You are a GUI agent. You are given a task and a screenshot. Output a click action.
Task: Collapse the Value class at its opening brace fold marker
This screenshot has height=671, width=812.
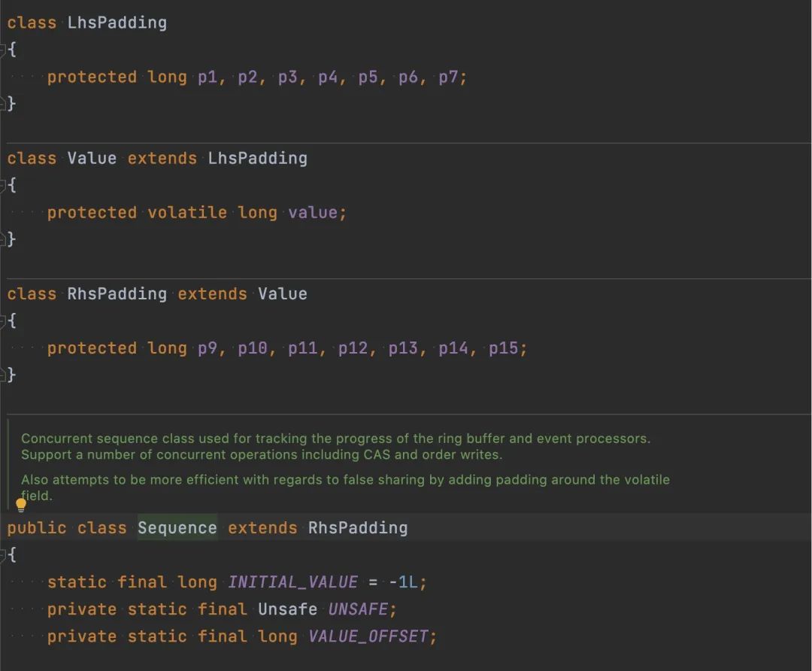[x=2, y=186]
